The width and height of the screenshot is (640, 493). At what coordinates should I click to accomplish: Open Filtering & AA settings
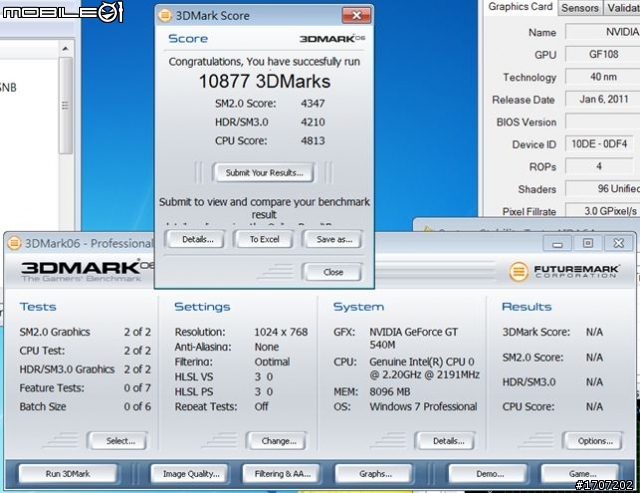[x=282, y=474]
